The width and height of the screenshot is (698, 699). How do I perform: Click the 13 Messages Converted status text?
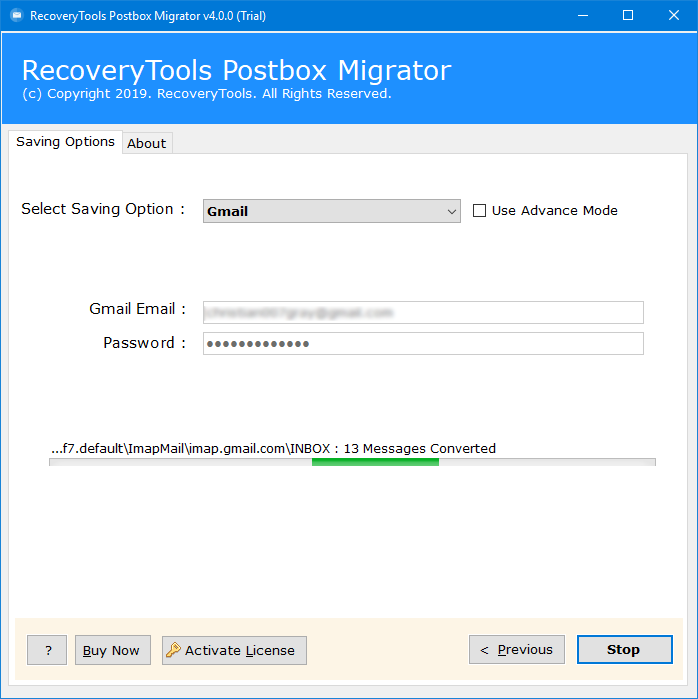coord(419,448)
